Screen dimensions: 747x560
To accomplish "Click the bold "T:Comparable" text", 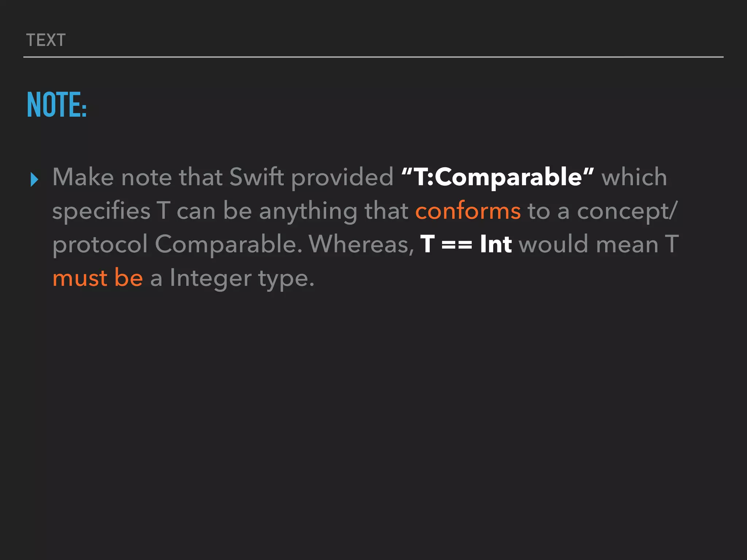I will [498, 177].
